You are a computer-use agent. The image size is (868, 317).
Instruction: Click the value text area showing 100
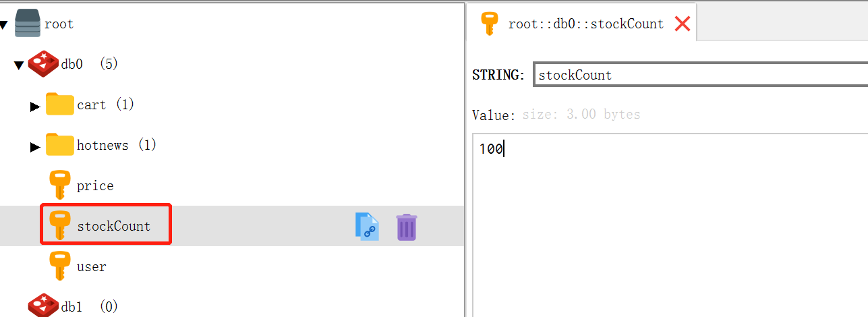tap(668, 223)
